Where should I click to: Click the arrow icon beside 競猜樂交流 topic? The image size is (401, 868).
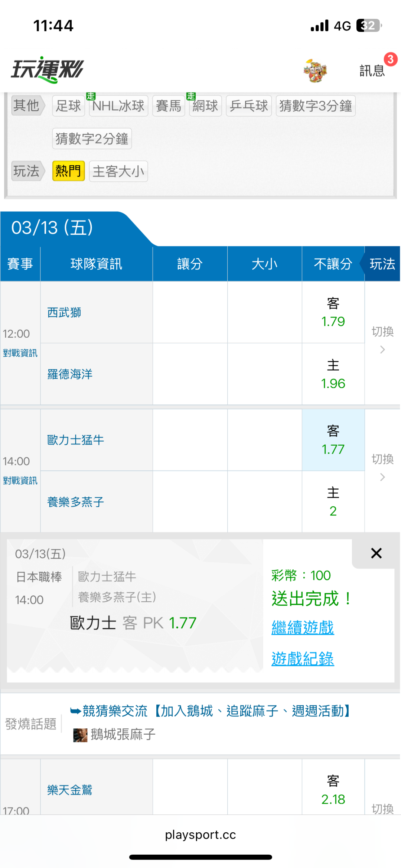click(x=75, y=711)
